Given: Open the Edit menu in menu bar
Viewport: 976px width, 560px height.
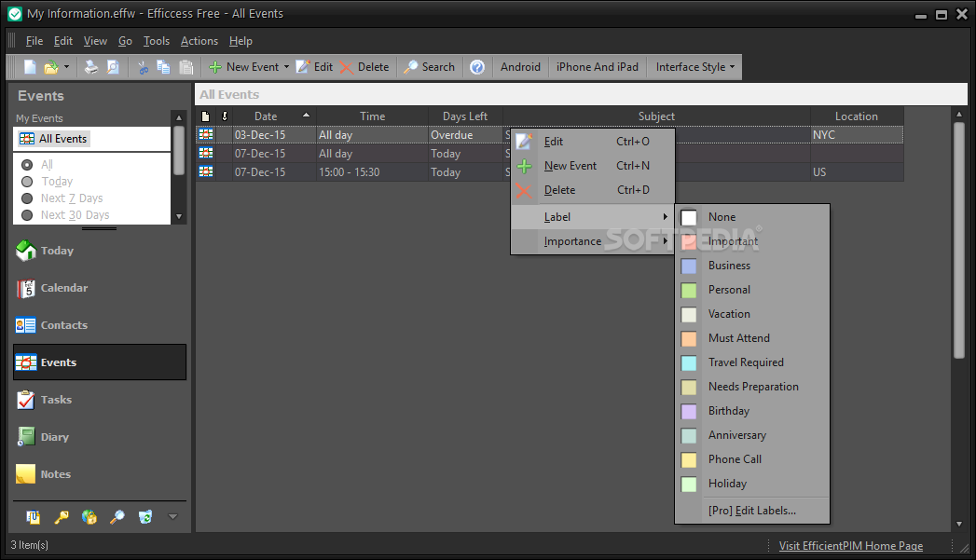Looking at the screenshot, I should (x=62, y=41).
